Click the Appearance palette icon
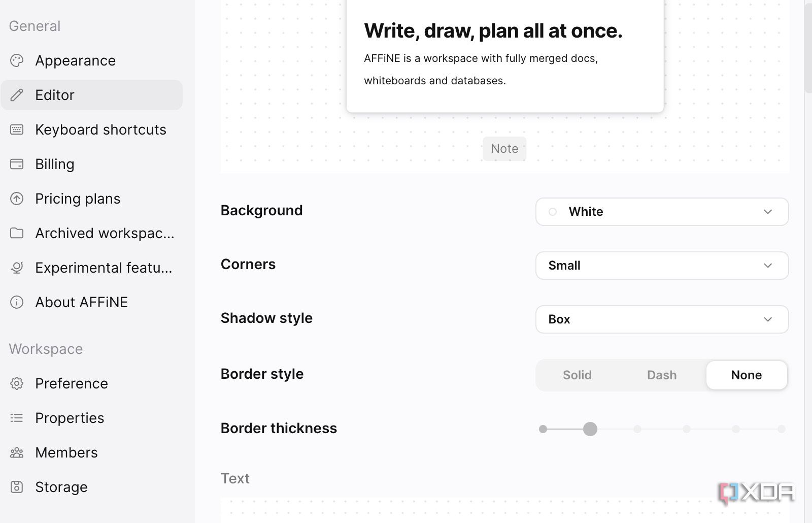The height and width of the screenshot is (523, 812). click(x=17, y=61)
